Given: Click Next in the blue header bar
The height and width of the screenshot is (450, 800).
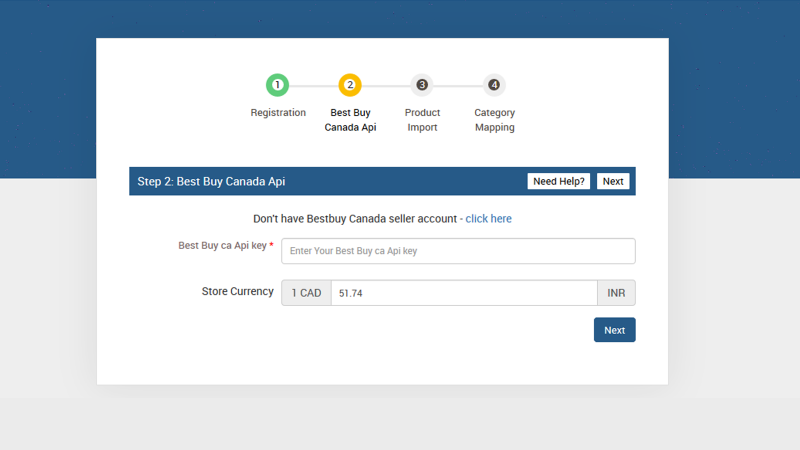Looking at the screenshot, I should click(x=613, y=181).
